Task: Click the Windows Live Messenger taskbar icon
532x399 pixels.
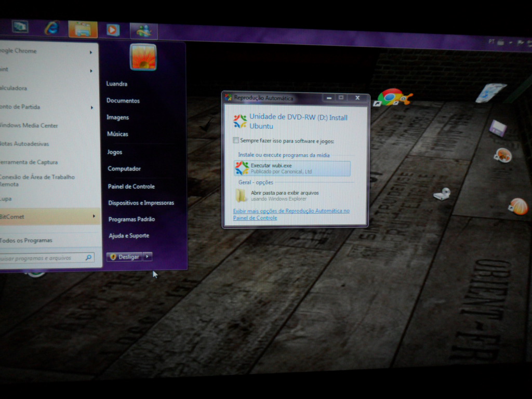Action: [144, 31]
